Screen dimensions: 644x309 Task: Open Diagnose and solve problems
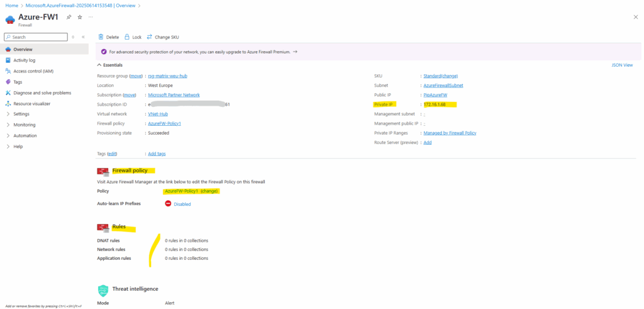pyautogui.click(x=42, y=93)
